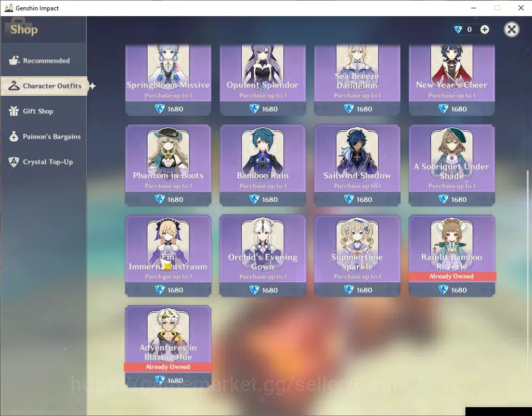Click crystal icon under Adventures in Blazing Hue

click(160, 380)
